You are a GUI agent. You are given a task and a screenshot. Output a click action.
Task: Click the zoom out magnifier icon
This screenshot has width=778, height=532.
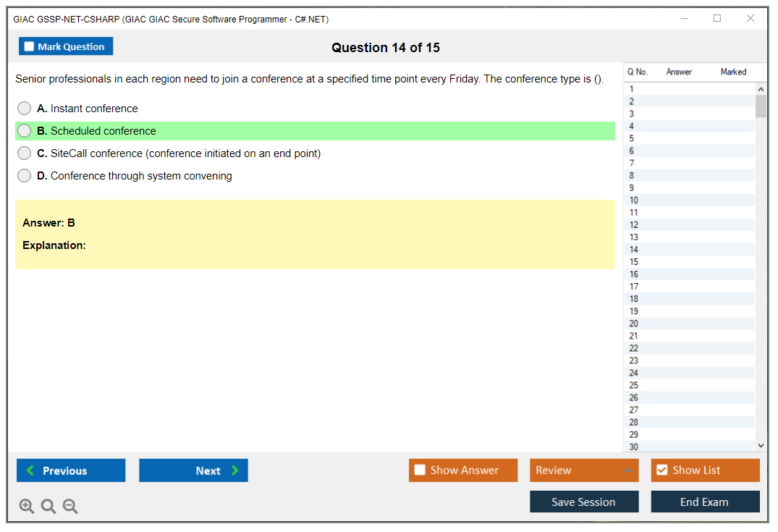click(x=70, y=507)
